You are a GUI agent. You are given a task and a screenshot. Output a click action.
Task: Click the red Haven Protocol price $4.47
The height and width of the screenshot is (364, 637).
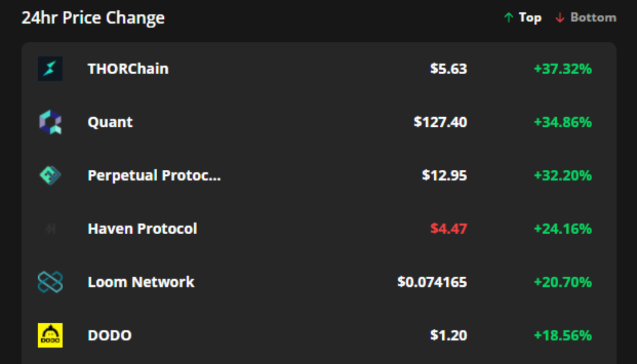[449, 229]
